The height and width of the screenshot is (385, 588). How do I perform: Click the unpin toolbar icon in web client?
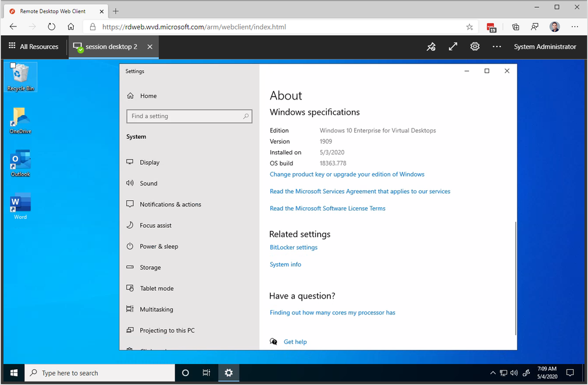(431, 47)
